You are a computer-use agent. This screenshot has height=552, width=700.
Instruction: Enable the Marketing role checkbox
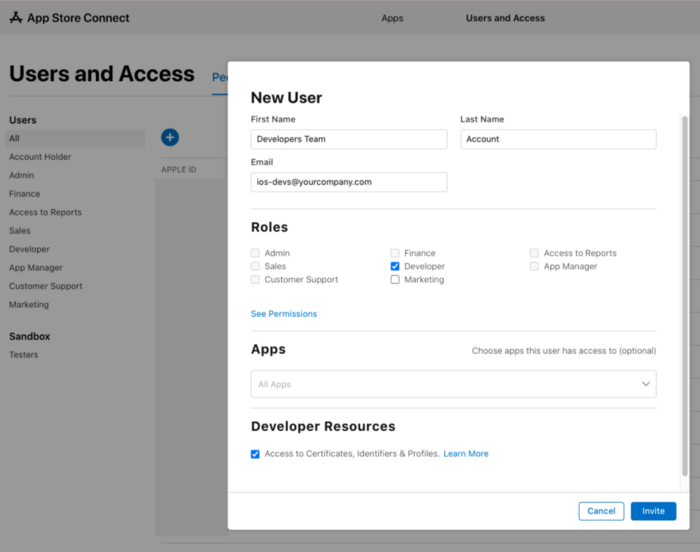(x=395, y=280)
